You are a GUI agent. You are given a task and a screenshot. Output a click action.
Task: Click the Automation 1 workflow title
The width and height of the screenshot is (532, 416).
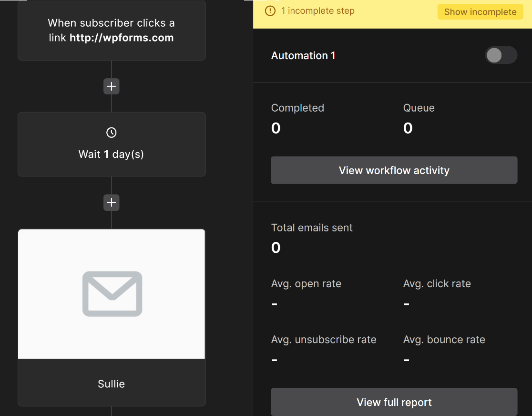(x=303, y=56)
